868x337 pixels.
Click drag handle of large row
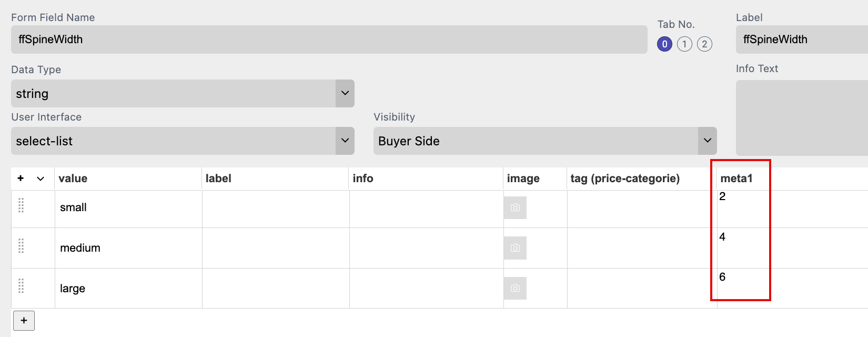tap(21, 286)
